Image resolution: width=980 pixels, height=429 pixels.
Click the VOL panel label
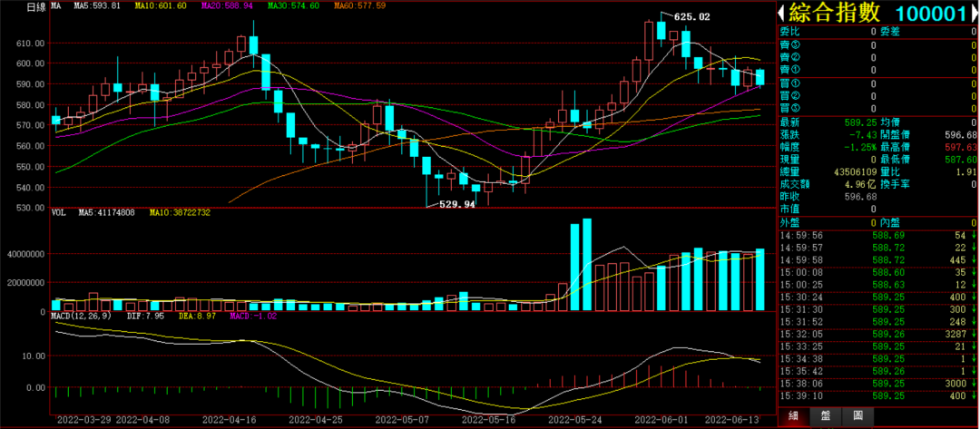(58, 213)
